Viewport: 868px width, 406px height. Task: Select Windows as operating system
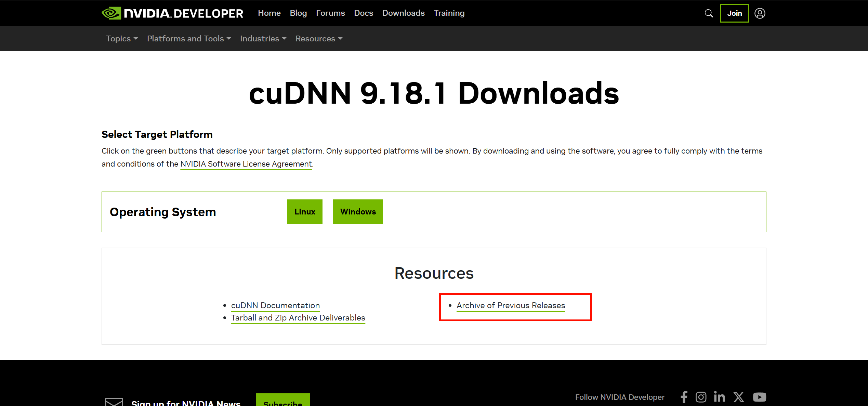click(358, 212)
